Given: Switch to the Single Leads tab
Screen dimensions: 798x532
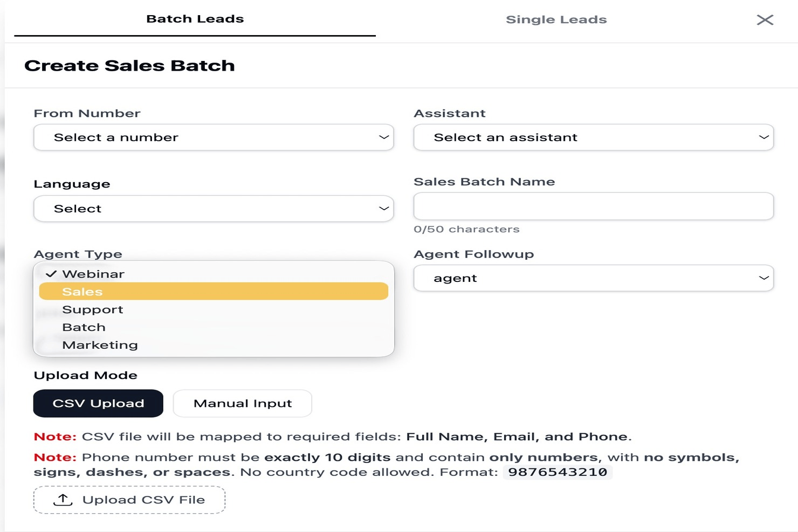Looking at the screenshot, I should pyautogui.click(x=556, y=19).
